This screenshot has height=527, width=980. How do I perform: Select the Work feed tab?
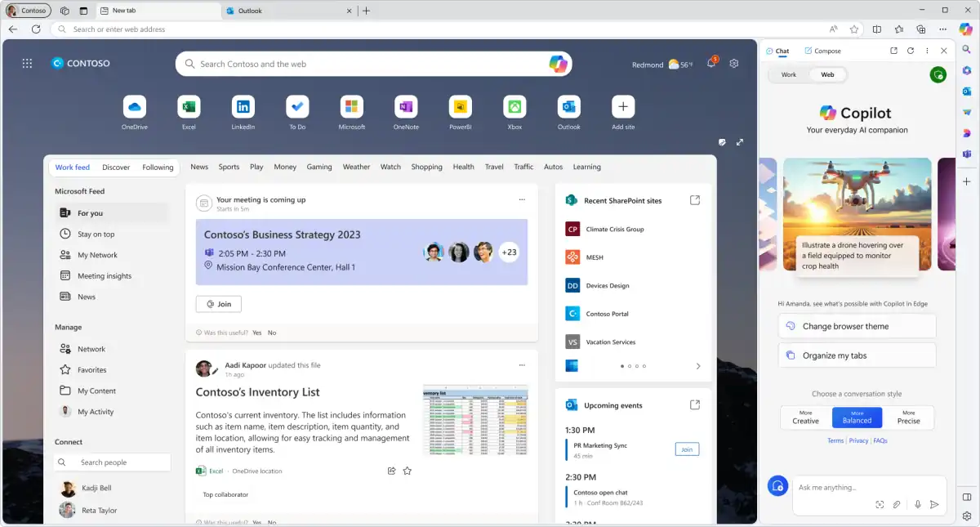point(73,167)
